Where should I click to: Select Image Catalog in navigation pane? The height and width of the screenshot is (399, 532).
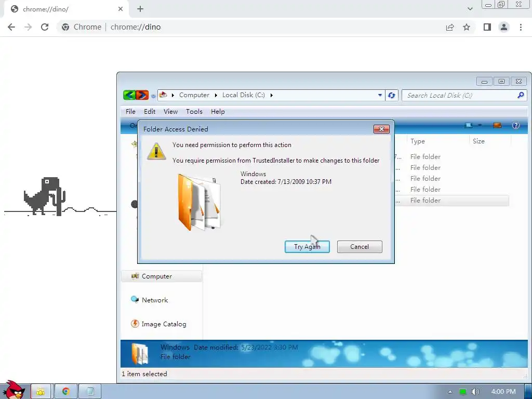tap(164, 324)
